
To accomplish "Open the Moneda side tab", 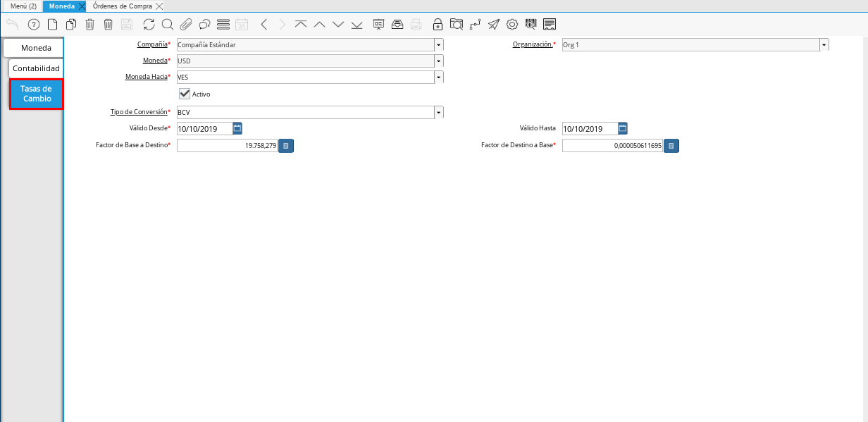I will tap(33, 48).
